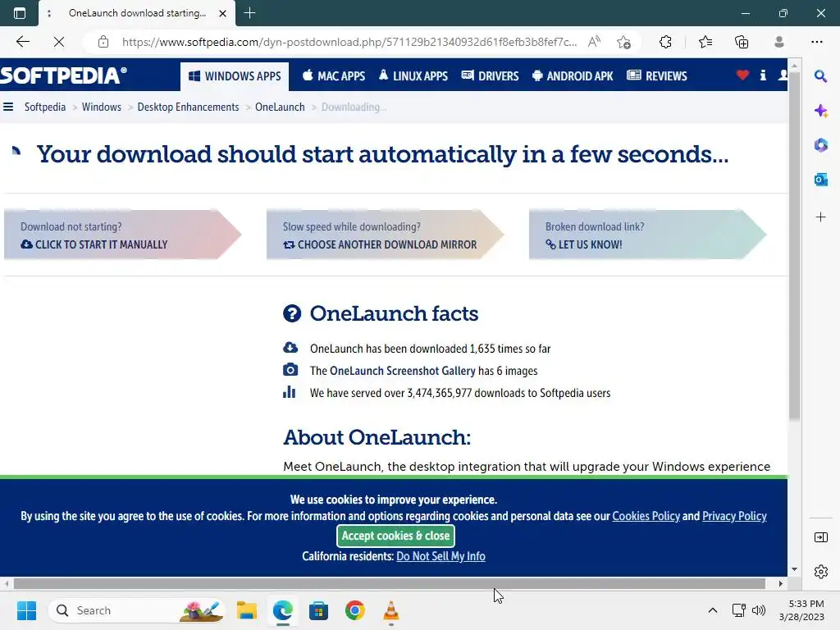Click the OneLaunch breadcrumb link
The image size is (840, 630).
coord(280,107)
